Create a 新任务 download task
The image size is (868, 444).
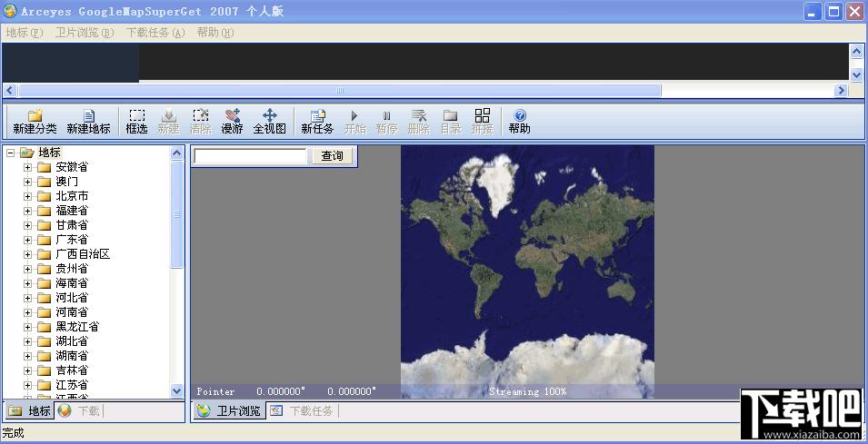[317, 122]
